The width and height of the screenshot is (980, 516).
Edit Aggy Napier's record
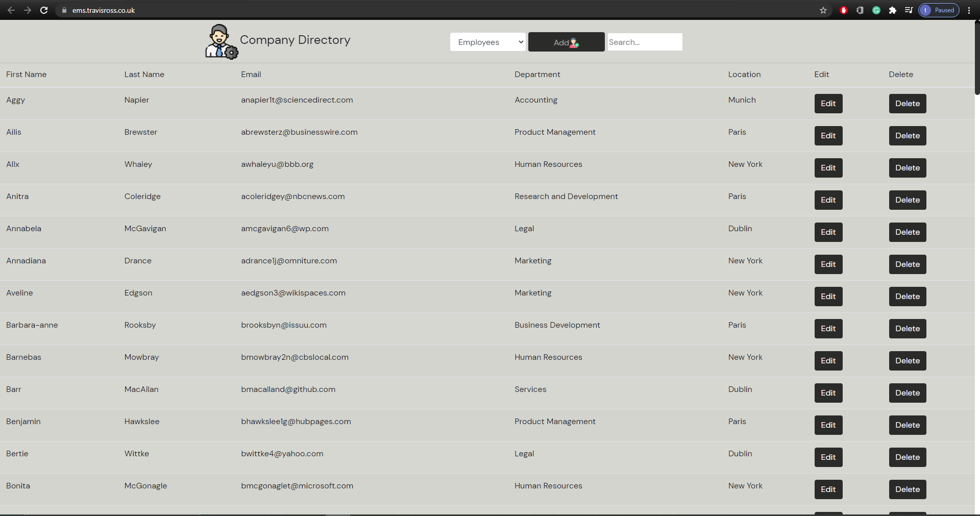[828, 104]
